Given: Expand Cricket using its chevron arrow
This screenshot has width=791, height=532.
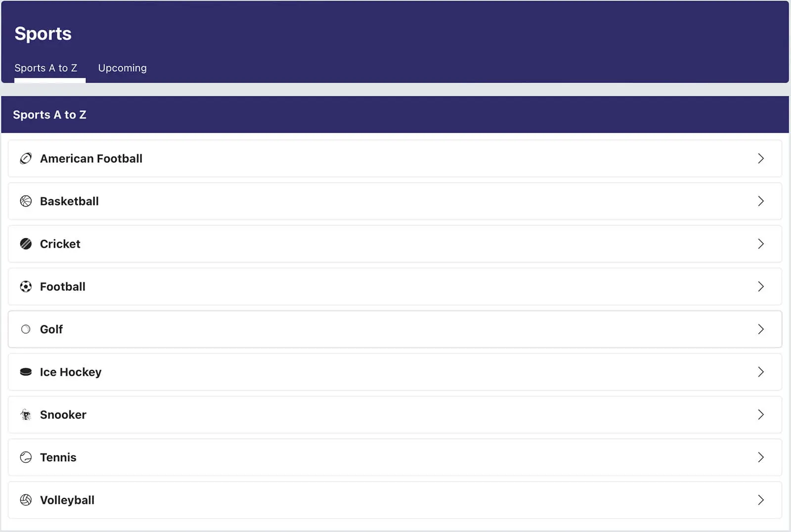Looking at the screenshot, I should click(761, 244).
